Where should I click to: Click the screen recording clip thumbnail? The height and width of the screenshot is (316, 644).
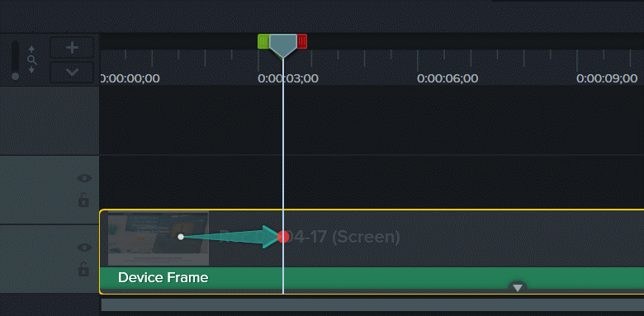click(x=159, y=238)
